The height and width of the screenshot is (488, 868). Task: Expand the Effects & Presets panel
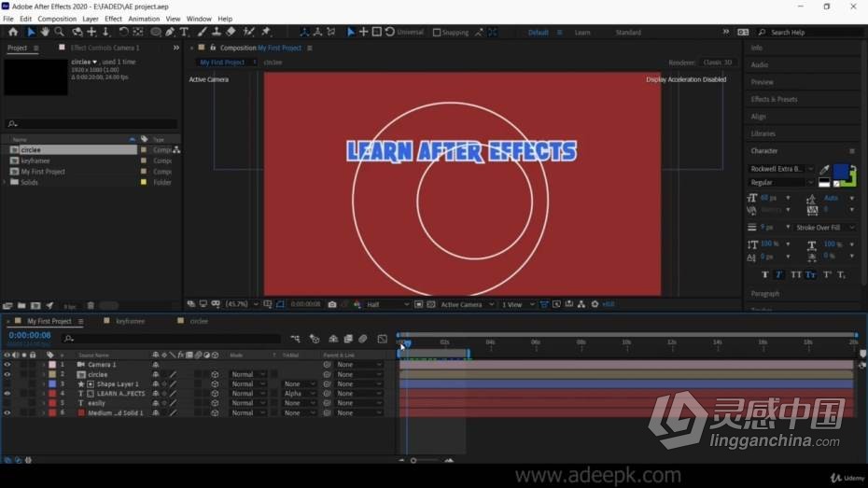click(x=774, y=99)
